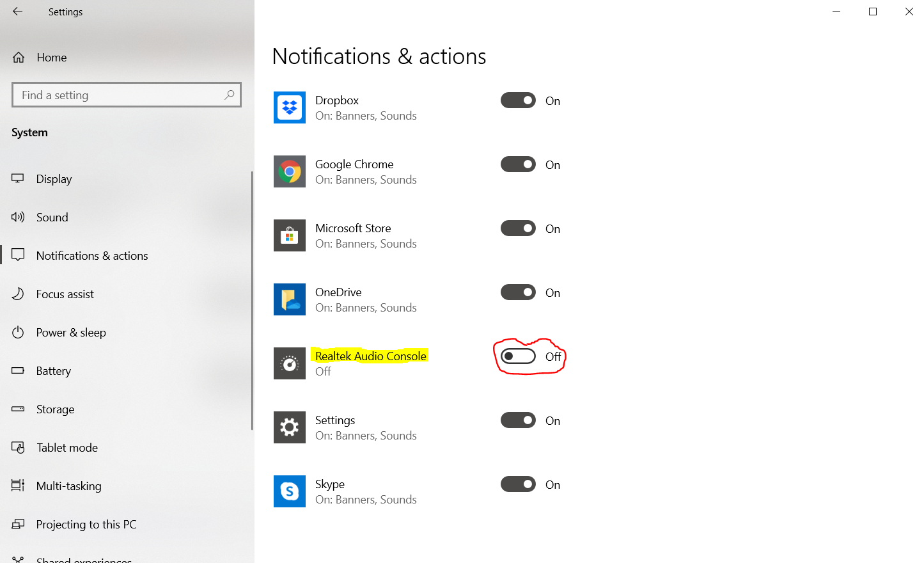Viewport: 924px width, 563px height.
Task: Click the Battery icon in sidebar
Action: point(18,370)
